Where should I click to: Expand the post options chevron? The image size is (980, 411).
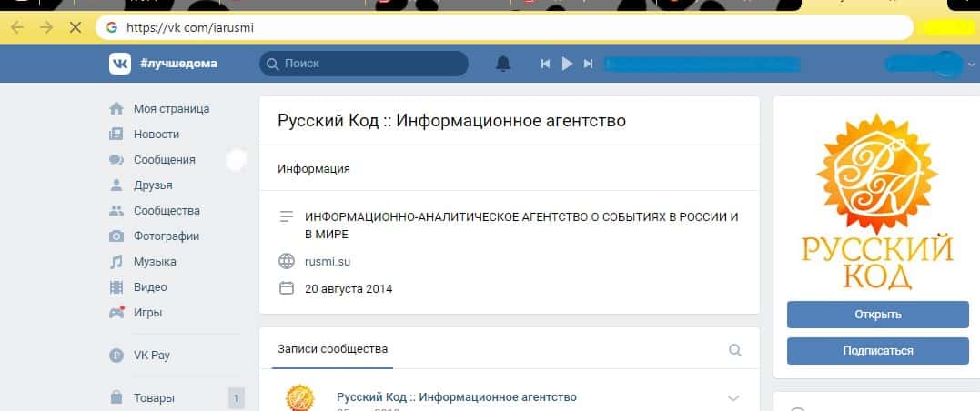click(734, 398)
